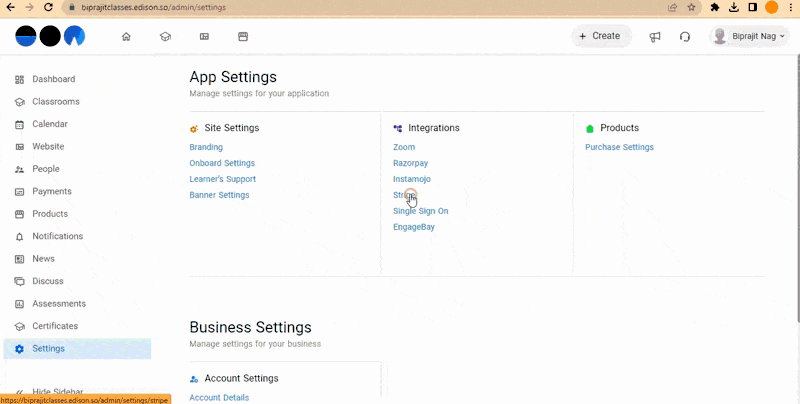Click the browser extensions puzzle icon
The height and width of the screenshot is (404, 800).
click(x=715, y=7)
